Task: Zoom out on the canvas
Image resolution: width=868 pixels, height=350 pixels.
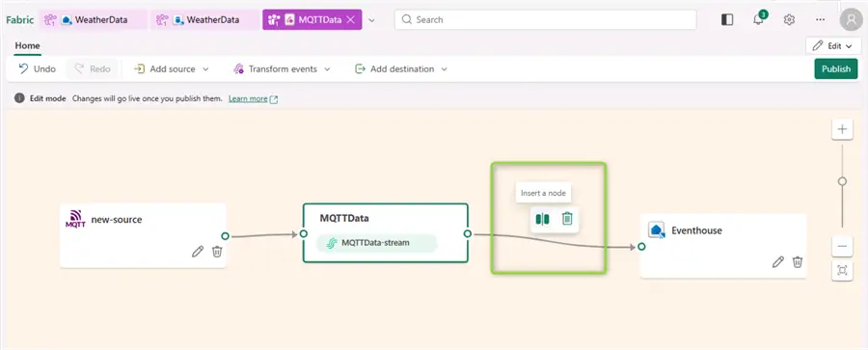Action: 842,247
